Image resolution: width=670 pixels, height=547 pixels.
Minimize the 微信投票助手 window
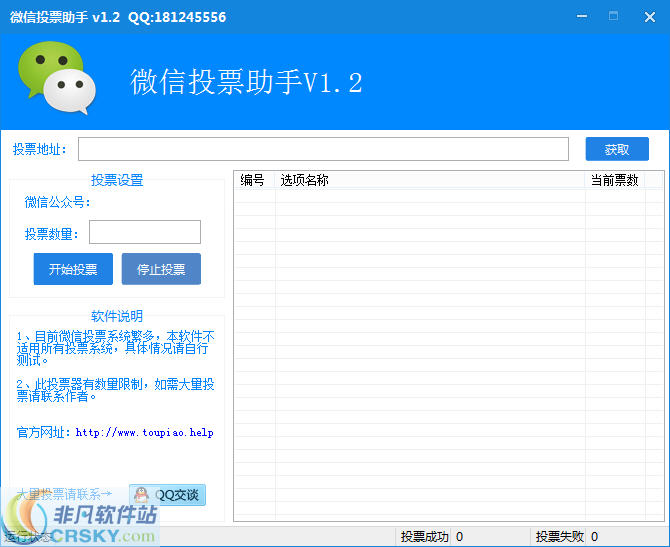[582, 17]
